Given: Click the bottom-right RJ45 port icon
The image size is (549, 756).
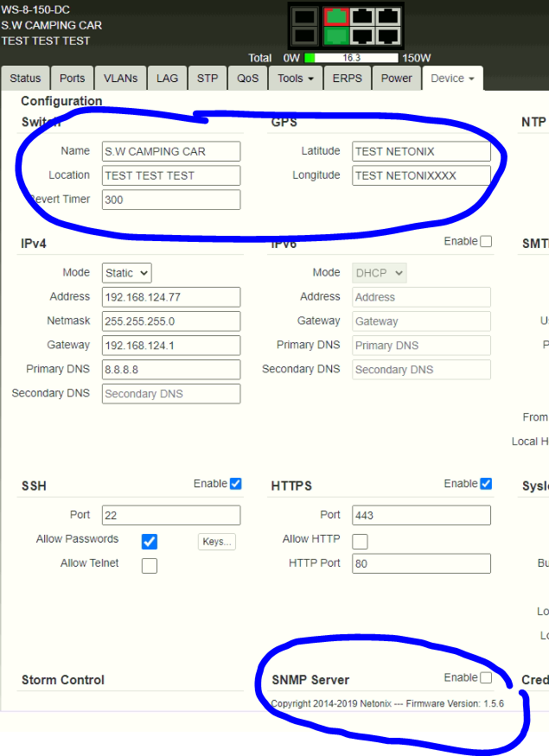Looking at the screenshot, I should click(x=388, y=35).
